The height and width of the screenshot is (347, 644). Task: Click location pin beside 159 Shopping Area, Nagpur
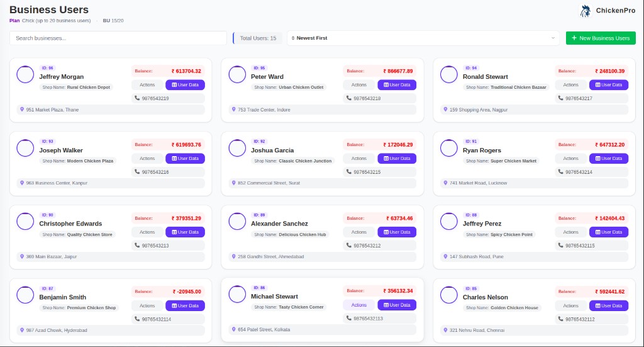(445, 110)
